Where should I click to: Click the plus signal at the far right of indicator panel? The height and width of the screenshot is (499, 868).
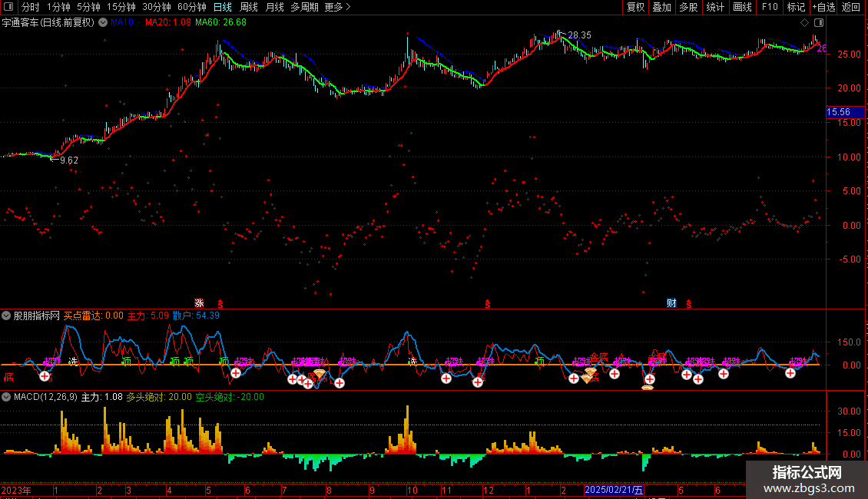(790, 373)
